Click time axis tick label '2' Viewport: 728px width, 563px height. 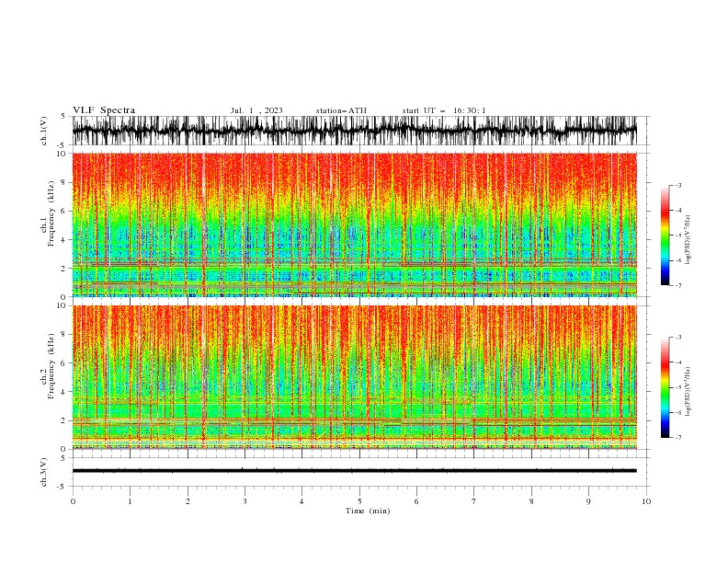pos(188,501)
